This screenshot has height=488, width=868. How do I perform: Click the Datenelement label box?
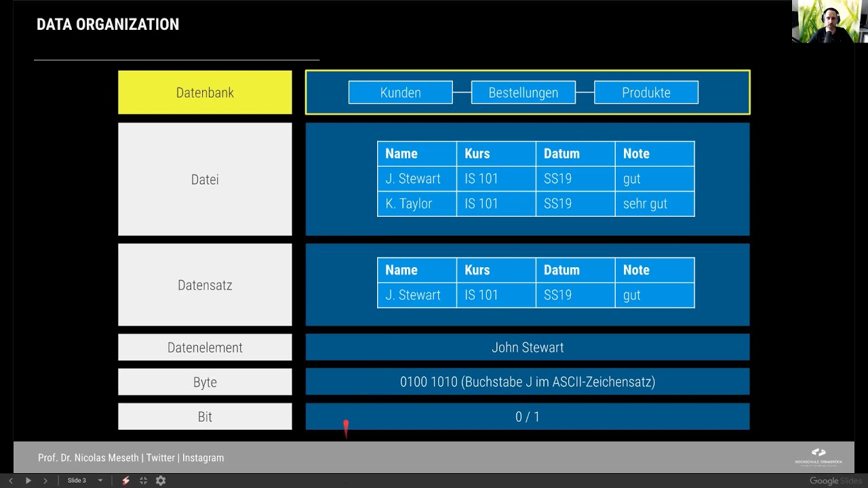[x=205, y=347]
